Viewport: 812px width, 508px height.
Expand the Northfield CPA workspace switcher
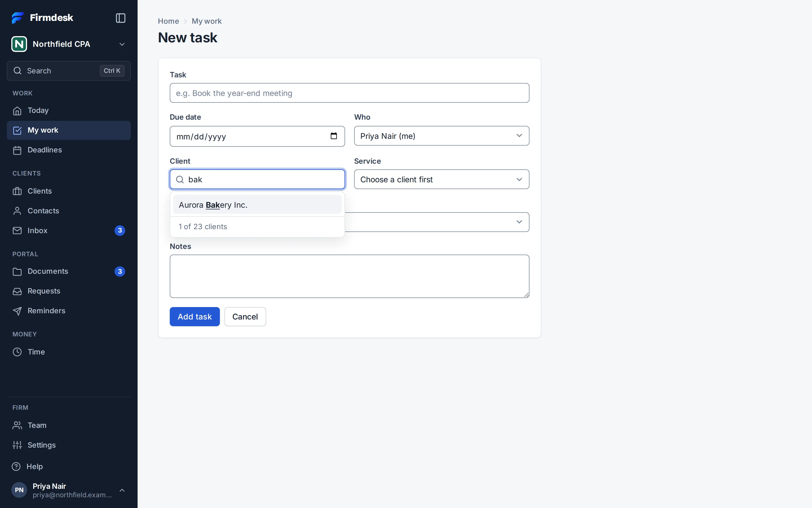tap(69, 44)
